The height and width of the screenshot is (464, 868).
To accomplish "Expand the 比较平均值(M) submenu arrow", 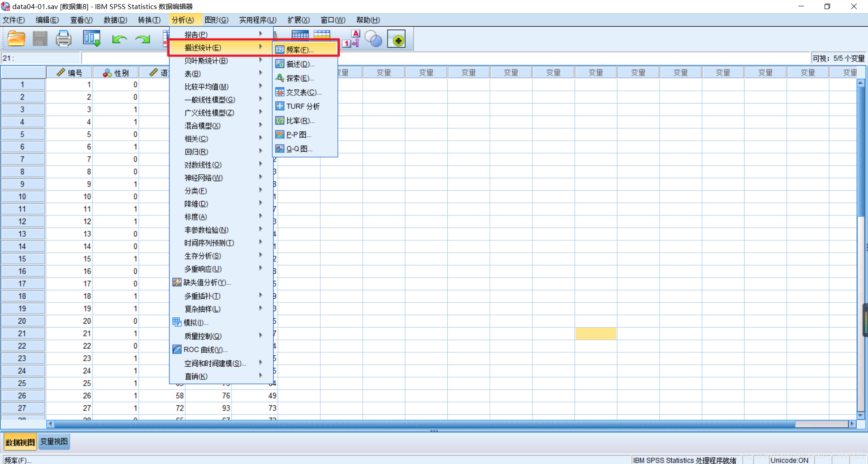I will [261, 86].
